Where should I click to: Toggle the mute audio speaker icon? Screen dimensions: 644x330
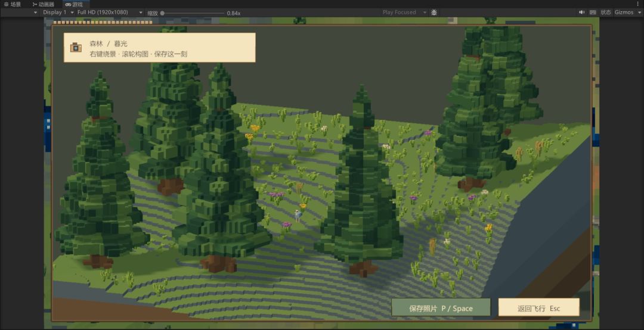[x=581, y=13]
